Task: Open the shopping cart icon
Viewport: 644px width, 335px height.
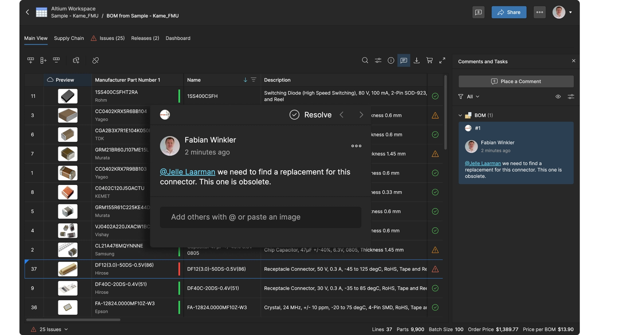Action: pyautogui.click(x=429, y=60)
